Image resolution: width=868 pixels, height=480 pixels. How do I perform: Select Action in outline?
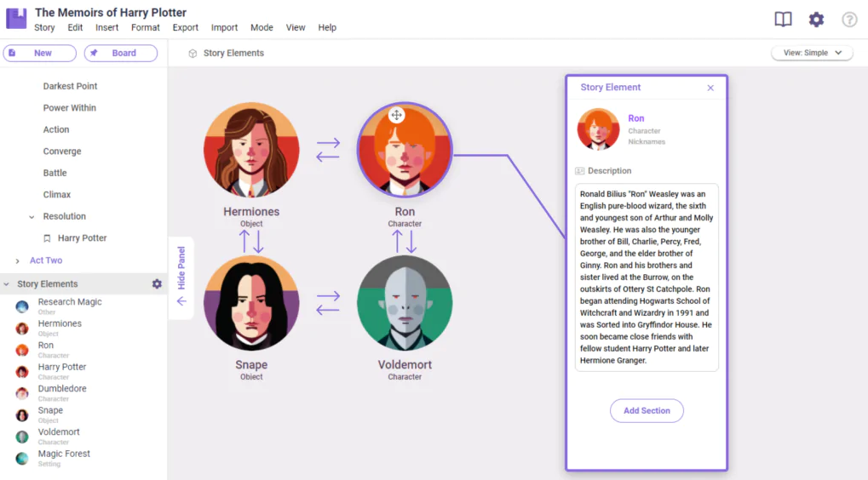(56, 129)
